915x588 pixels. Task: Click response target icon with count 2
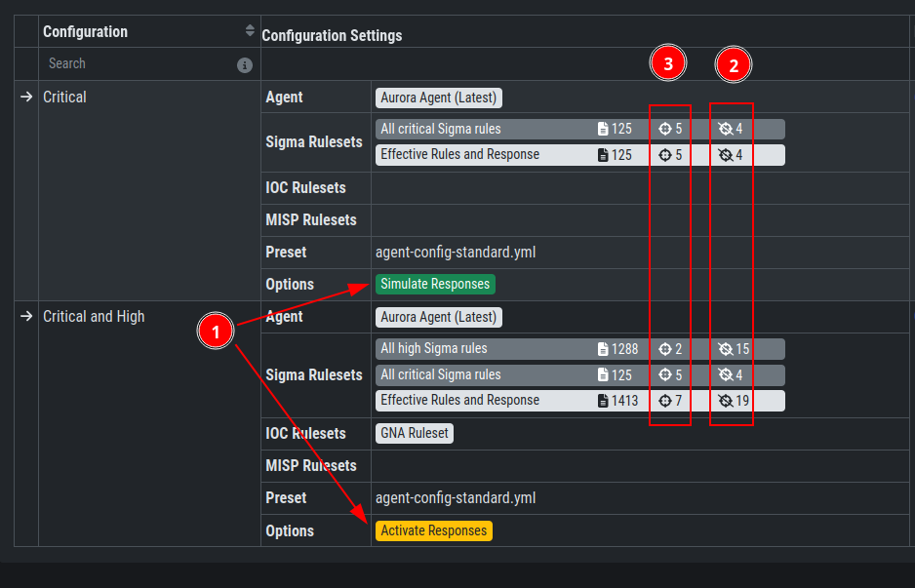664,349
